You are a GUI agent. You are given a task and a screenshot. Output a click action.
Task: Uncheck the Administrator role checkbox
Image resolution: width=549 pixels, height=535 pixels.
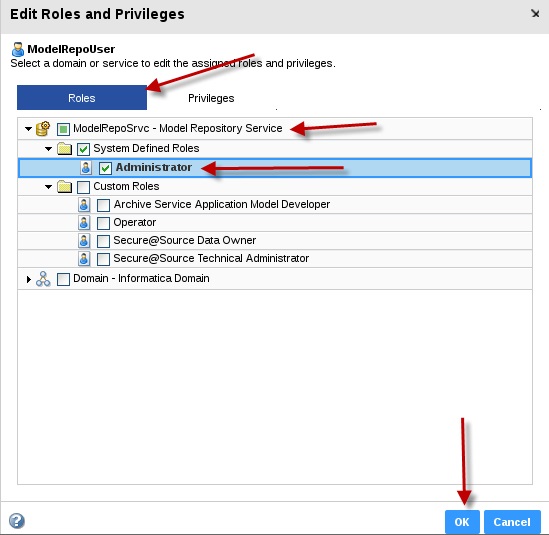pyautogui.click(x=105, y=168)
